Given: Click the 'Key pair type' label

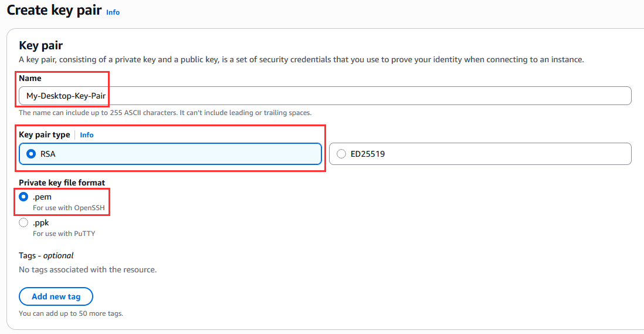Looking at the screenshot, I should [x=45, y=135].
